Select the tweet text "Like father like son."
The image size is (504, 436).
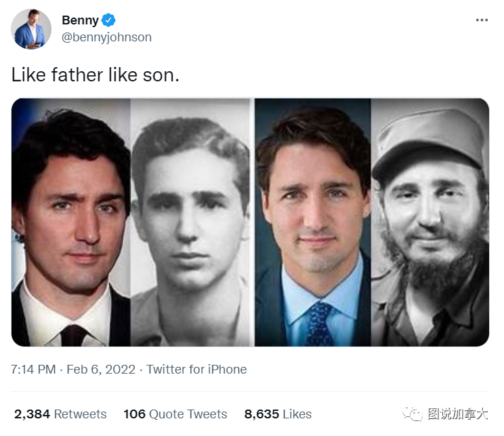96,75
